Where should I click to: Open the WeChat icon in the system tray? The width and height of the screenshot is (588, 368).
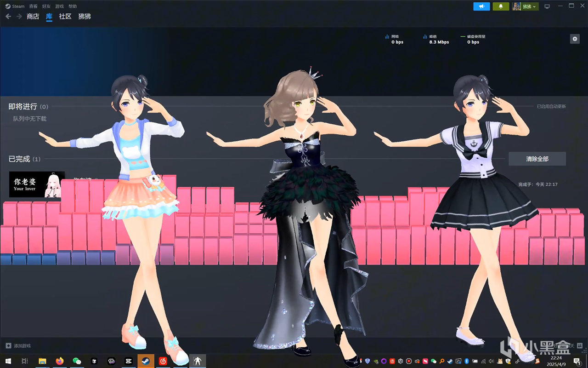click(x=433, y=361)
